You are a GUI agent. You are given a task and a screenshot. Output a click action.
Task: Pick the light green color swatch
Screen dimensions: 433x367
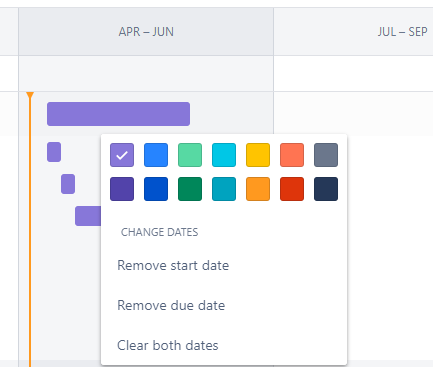190,155
